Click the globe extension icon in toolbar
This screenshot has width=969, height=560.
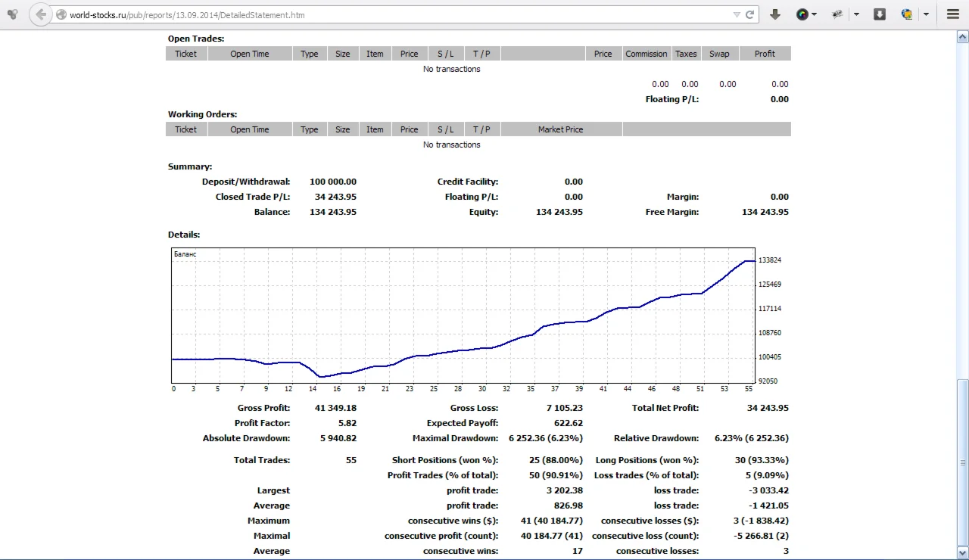coord(907,14)
